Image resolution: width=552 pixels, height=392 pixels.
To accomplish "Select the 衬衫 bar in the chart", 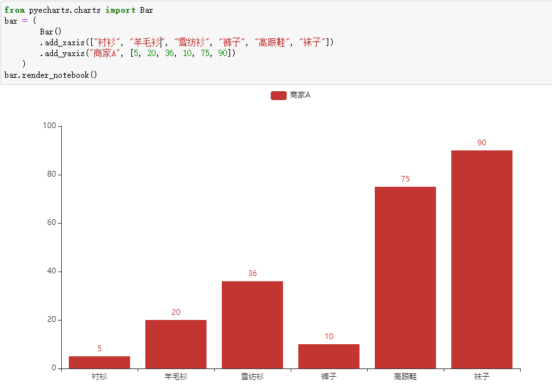I will click(99, 362).
